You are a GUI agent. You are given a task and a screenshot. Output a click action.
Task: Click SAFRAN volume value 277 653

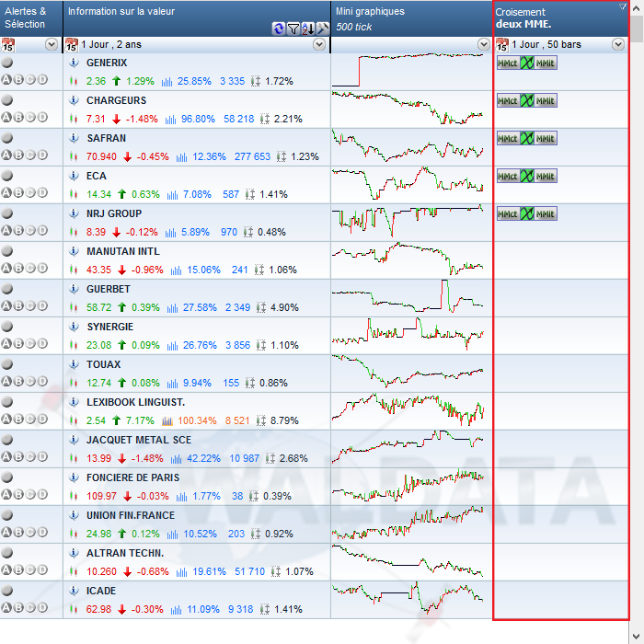point(253,156)
